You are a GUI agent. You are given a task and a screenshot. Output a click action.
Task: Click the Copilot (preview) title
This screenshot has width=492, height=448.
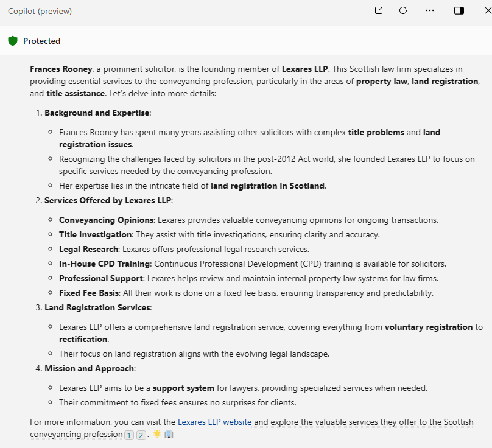tap(40, 11)
